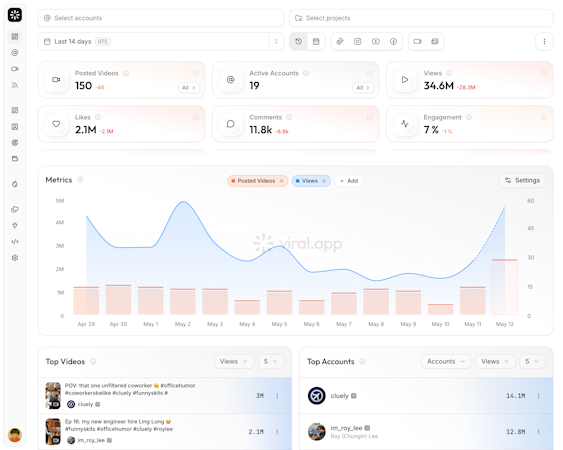563x450 pixels.
Task: Click the viral.app logo icon
Action: click(15, 15)
